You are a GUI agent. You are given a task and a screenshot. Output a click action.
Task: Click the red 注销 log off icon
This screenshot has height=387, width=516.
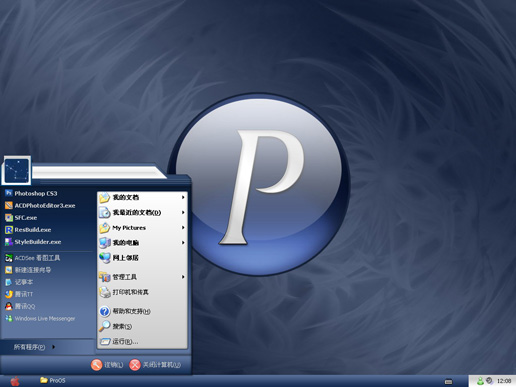(96, 365)
